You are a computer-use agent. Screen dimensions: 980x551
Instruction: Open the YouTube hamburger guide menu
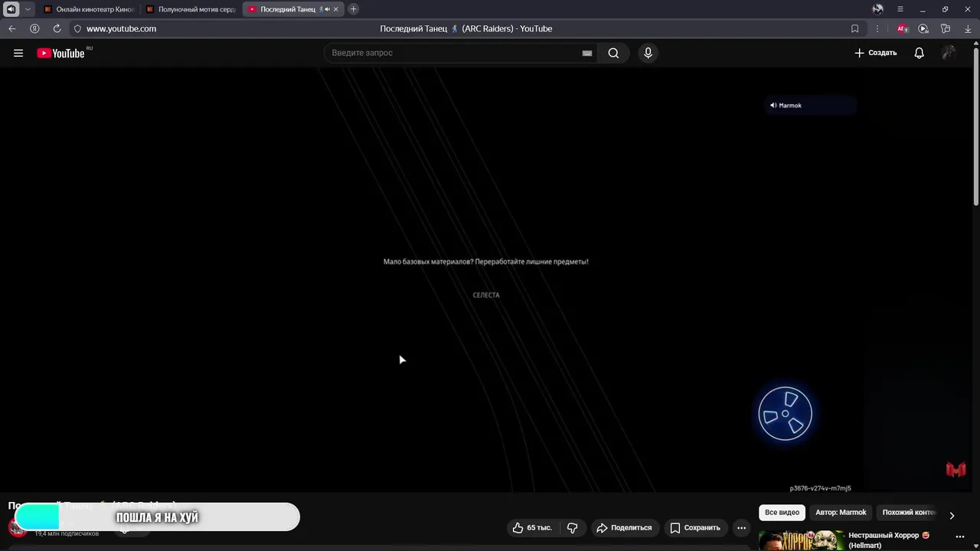[18, 53]
